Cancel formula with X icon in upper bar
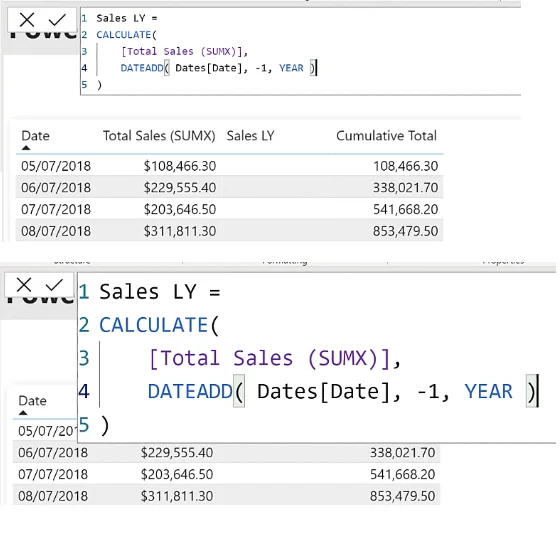Image resolution: width=560 pixels, height=549 pixels. pos(27,20)
